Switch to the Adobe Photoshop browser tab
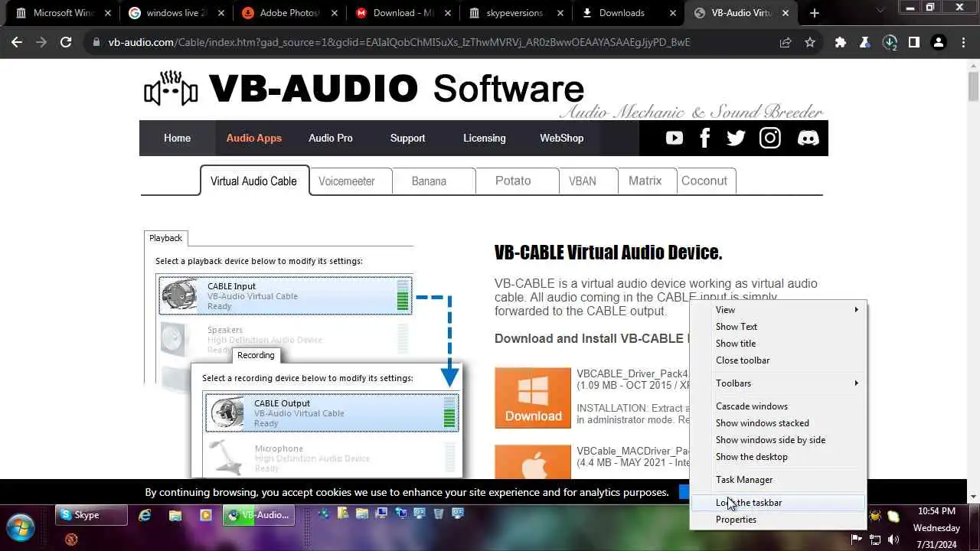This screenshot has width=980, height=551. click(x=289, y=13)
